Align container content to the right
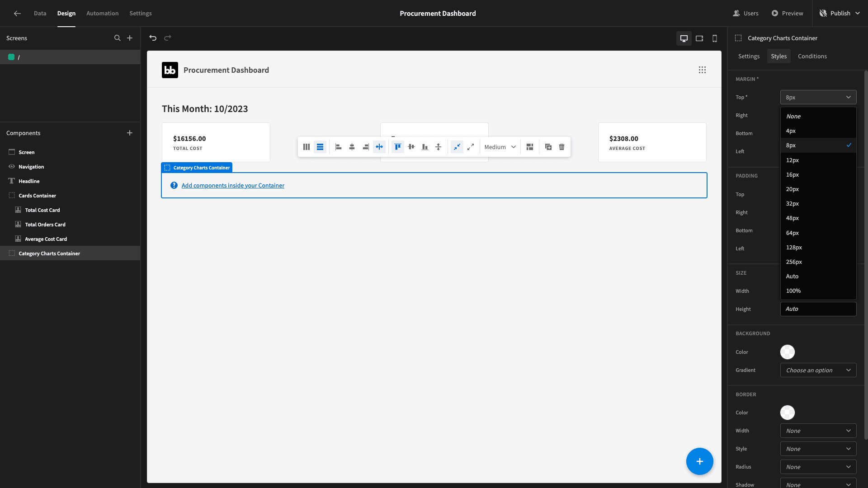Screen dimensions: 868x488 365,147
